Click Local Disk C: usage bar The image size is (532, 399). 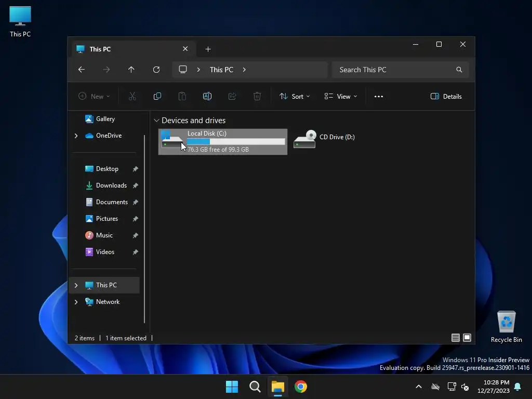click(236, 142)
